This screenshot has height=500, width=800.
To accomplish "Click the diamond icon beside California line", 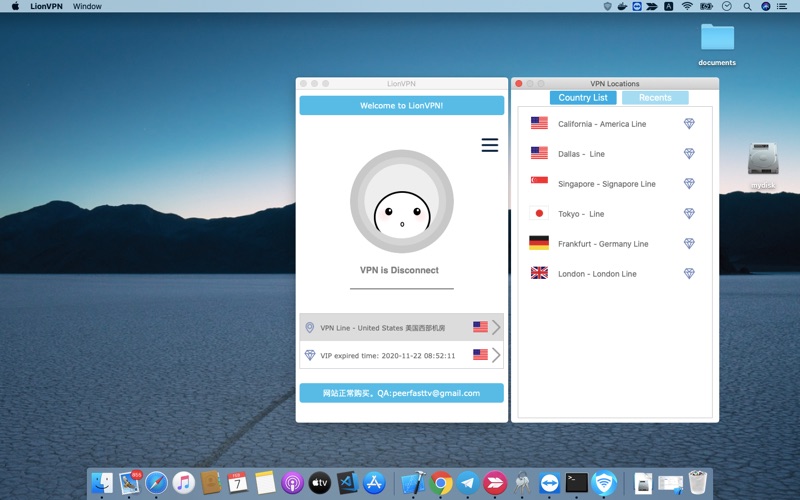I will [x=689, y=123].
